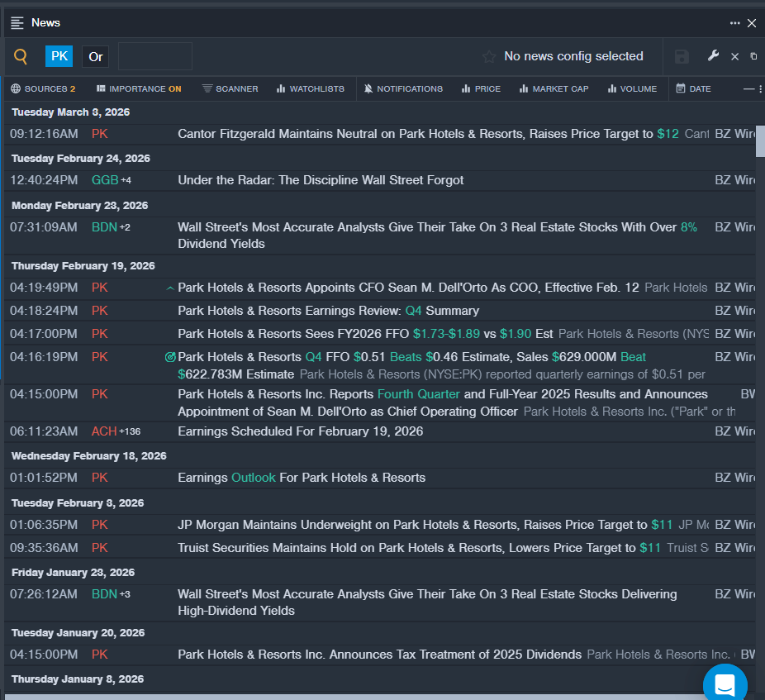Screen dimensions: 765x700
Task: Select the Market Cap filter item
Action: (554, 88)
